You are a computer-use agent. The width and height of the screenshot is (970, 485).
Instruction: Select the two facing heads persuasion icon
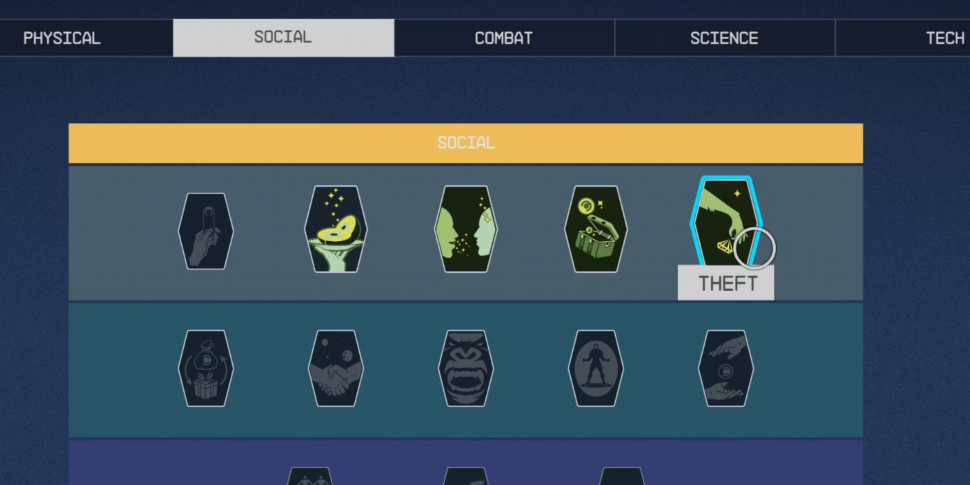tap(466, 229)
